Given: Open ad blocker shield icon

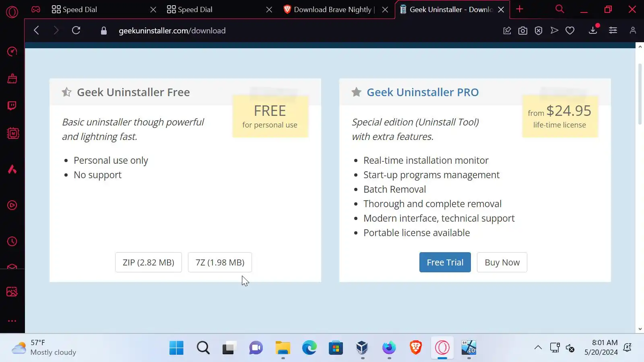Looking at the screenshot, I should 539,31.
